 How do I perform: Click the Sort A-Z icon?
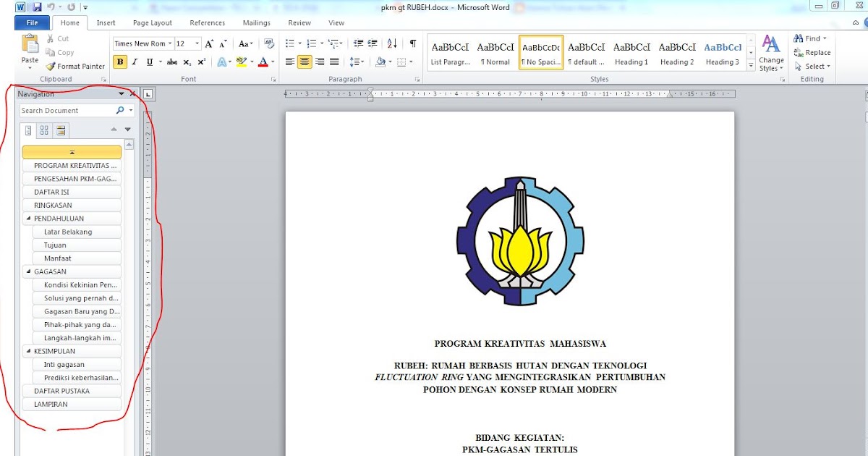tap(392, 43)
